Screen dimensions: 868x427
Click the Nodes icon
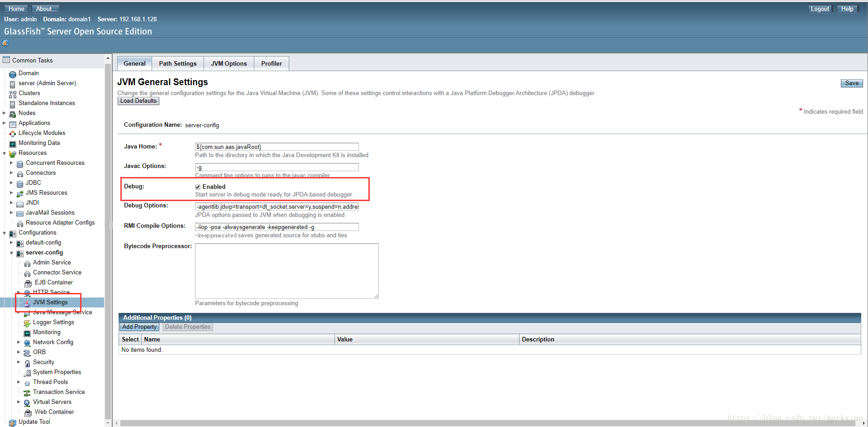click(13, 114)
